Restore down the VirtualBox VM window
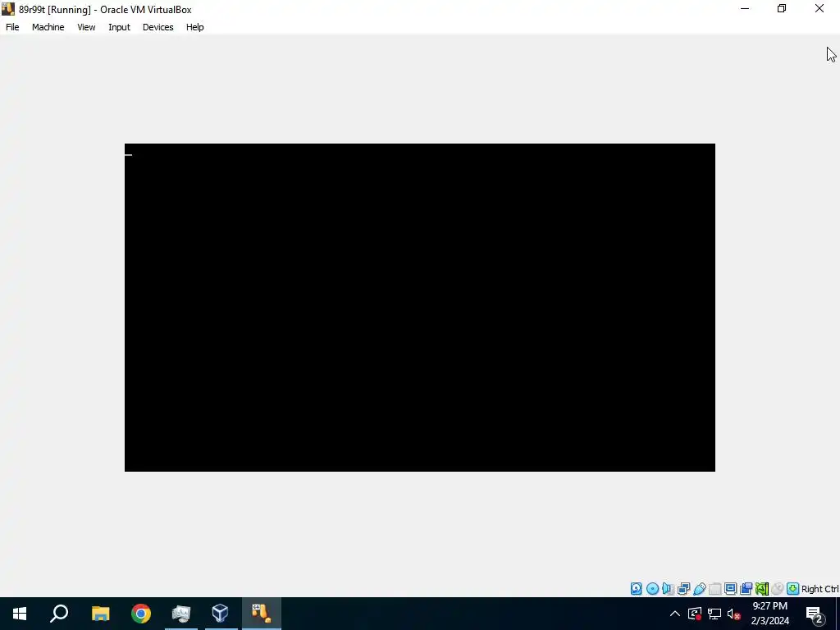 782,8
